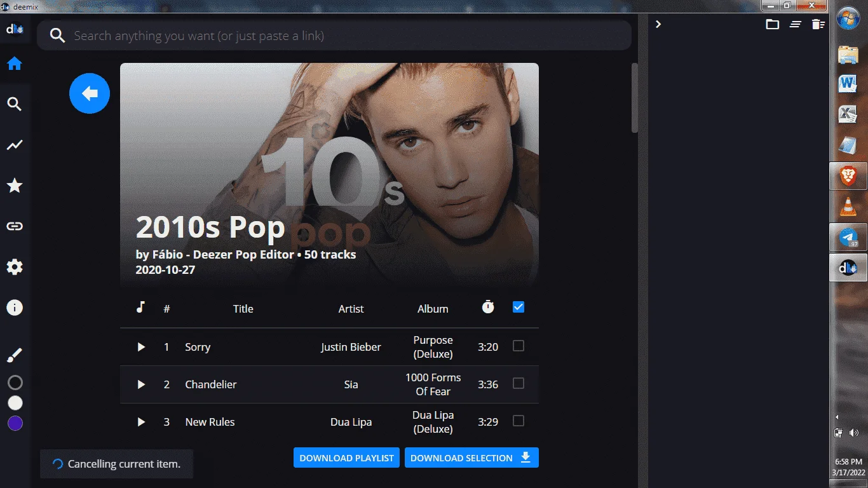The width and height of the screenshot is (868, 488).
Task: Open Windows Explorer from taskbar
Action: (x=848, y=54)
